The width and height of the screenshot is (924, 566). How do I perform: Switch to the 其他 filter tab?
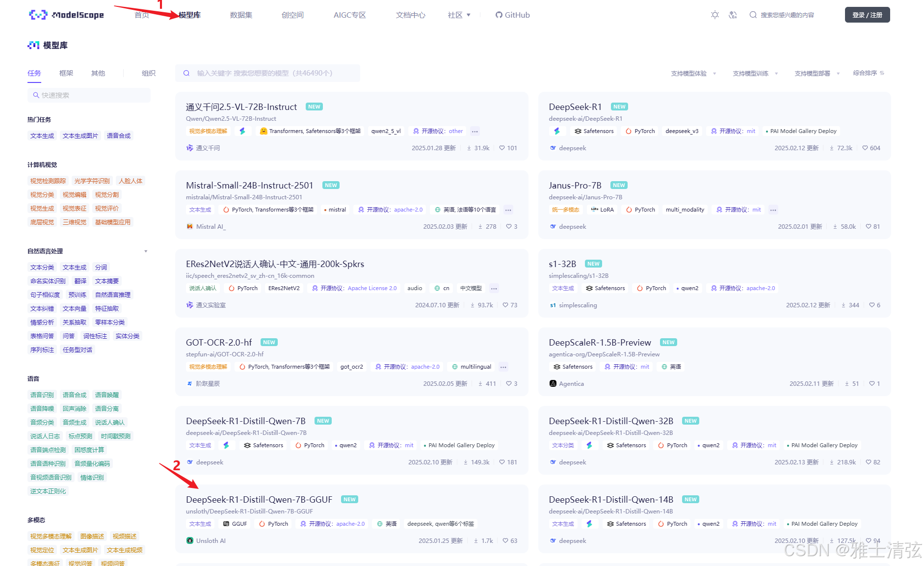click(98, 73)
